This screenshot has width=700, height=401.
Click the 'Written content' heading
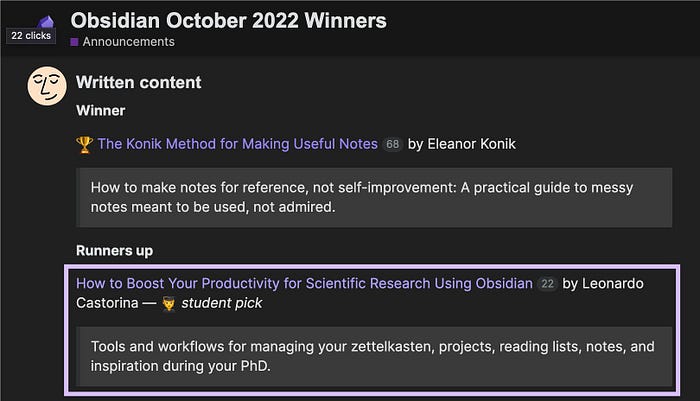pyautogui.click(x=138, y=82)
